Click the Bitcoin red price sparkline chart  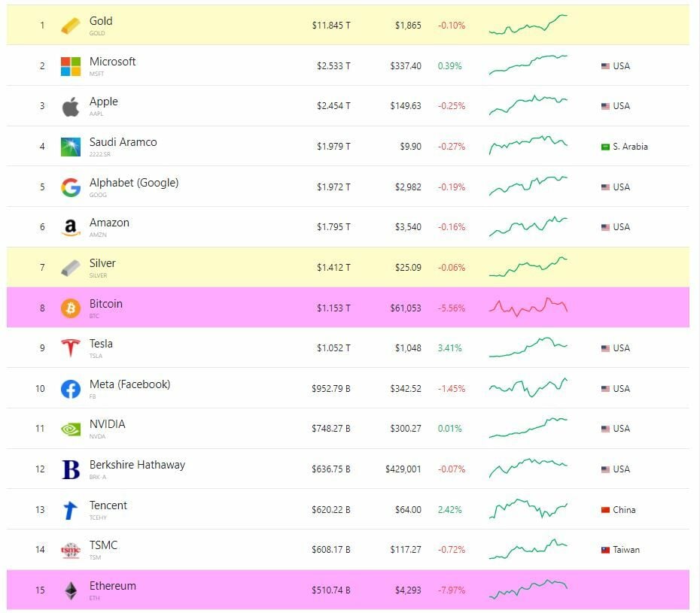click(x=528, y=307)
